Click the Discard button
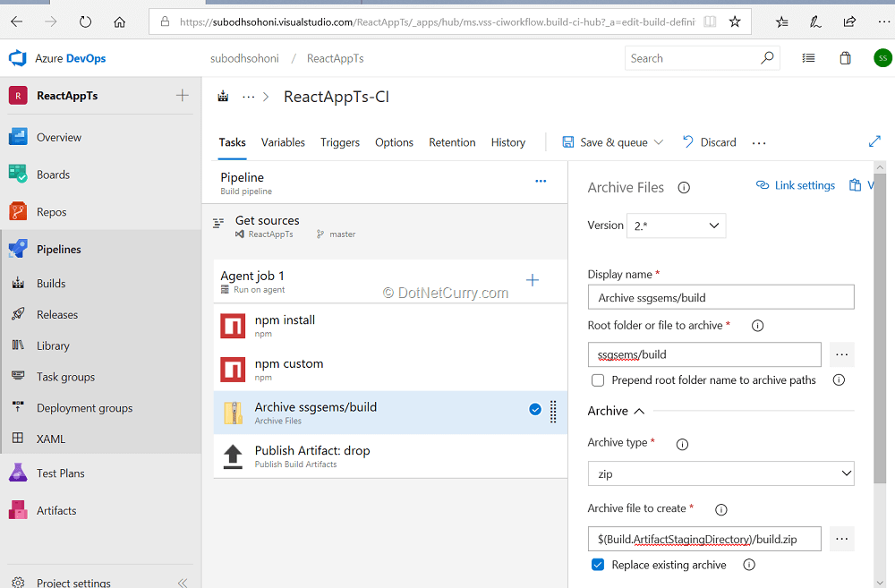The image size is (895, 588). (710, 142)
